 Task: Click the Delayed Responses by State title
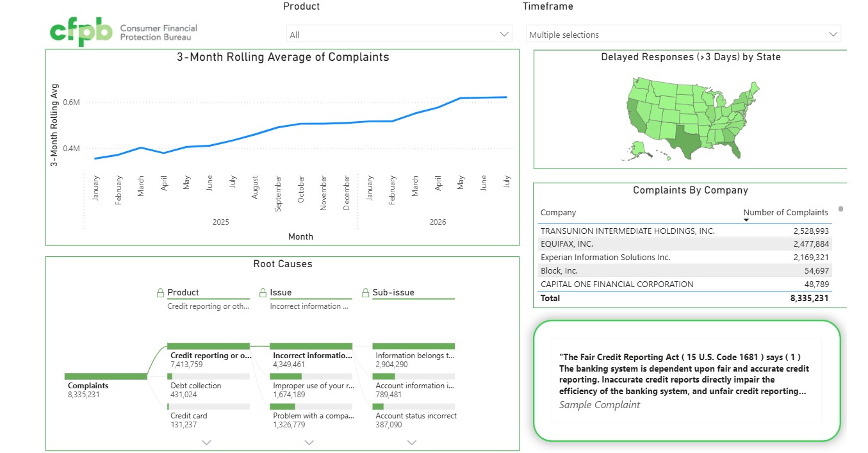(x=691, y=57)
